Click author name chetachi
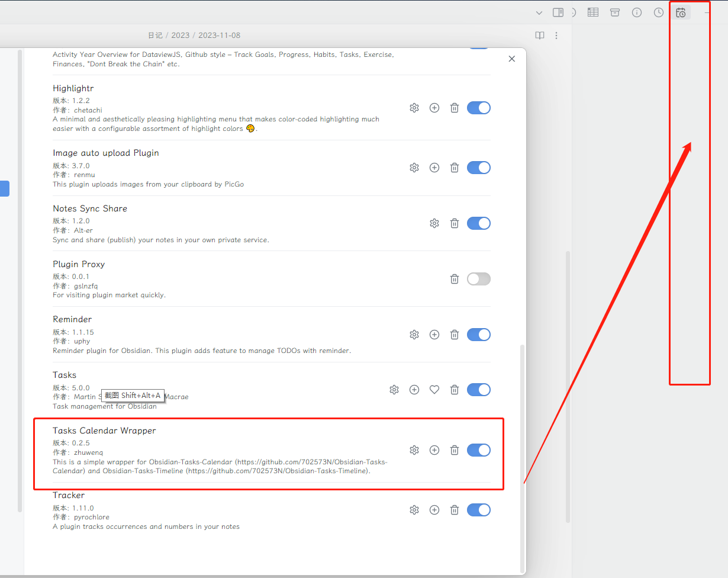 click(88, 110)
